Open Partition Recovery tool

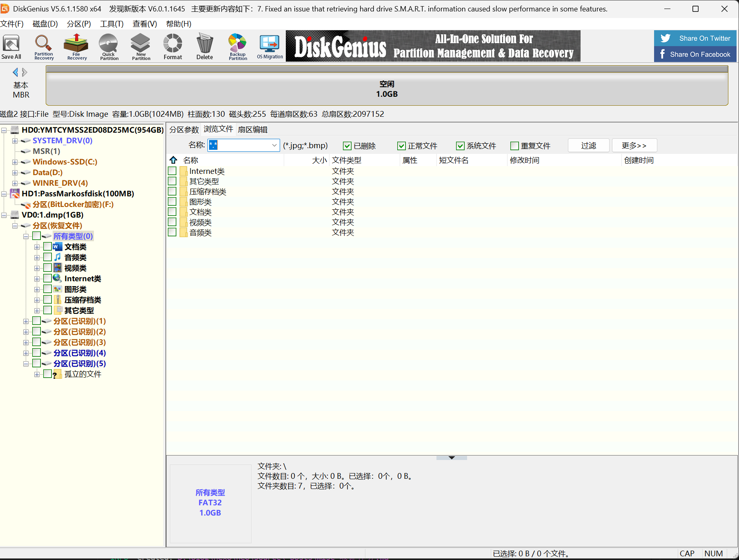point(44,47)
